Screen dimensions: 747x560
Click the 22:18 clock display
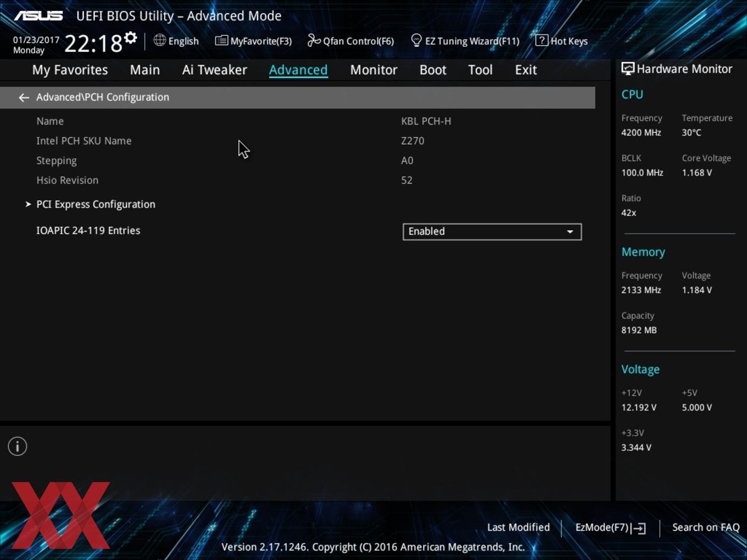93,43
